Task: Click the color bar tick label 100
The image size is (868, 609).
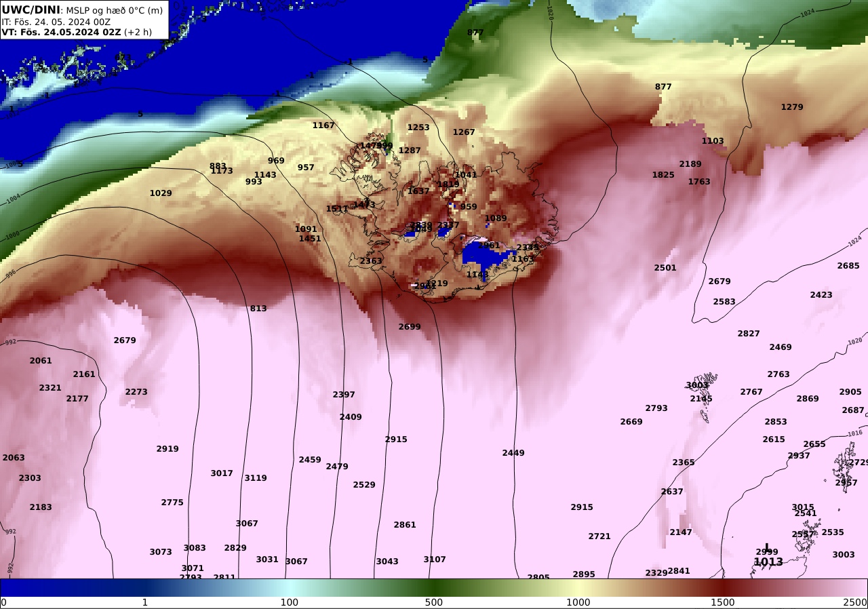Action: coord(290,602)
